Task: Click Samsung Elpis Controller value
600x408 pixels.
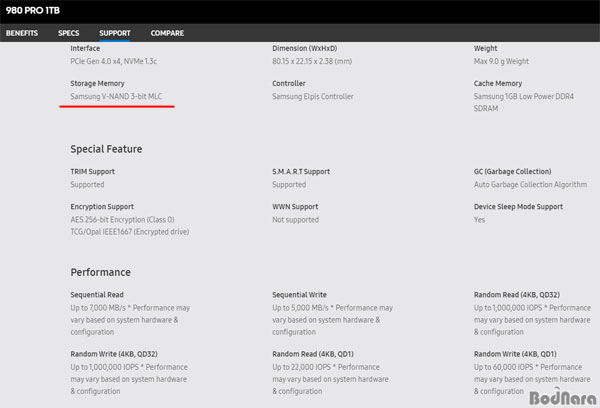Action: point(313,96)
